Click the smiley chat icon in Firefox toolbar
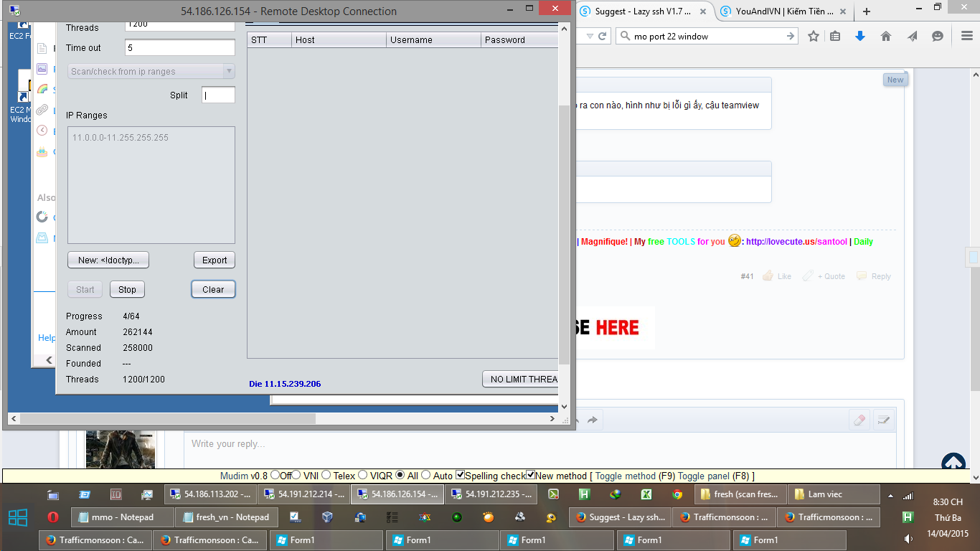This screenshot has width=980, height=551. (938, 37)
